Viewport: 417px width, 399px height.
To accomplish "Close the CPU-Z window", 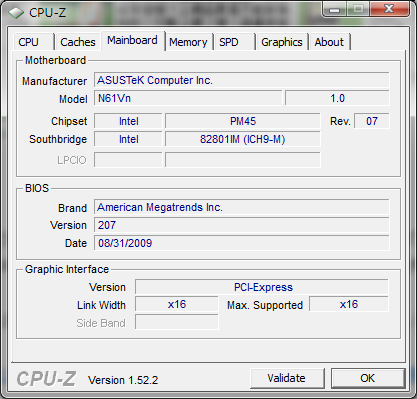I will click(x=389, y=9).
